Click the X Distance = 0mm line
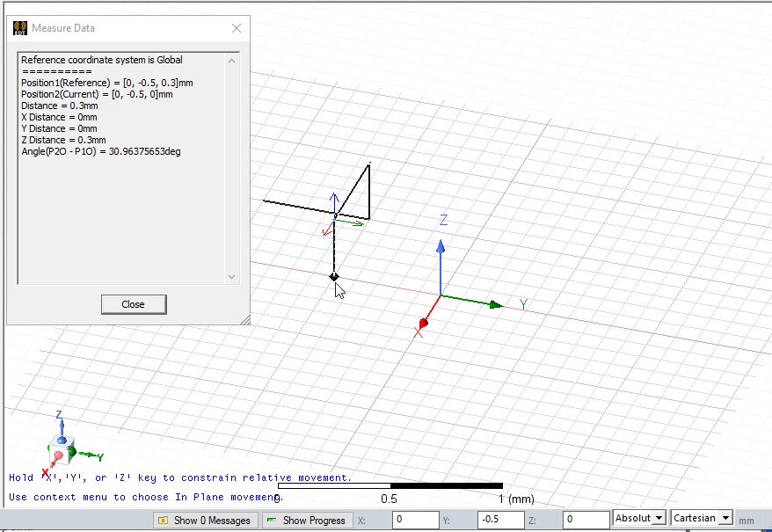This screenshot has height=532, width=772. pyautogui.click(x=59, y=117)
